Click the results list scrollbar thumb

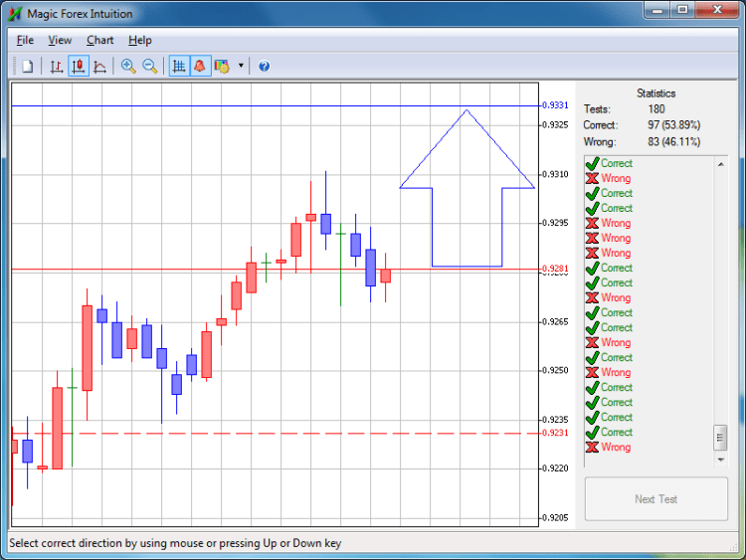[x=720, y=438]
